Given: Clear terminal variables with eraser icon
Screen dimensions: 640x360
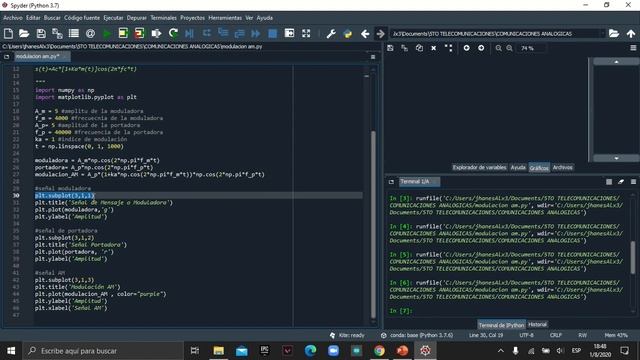Looking at the screenshot, I should click(621, 182).
